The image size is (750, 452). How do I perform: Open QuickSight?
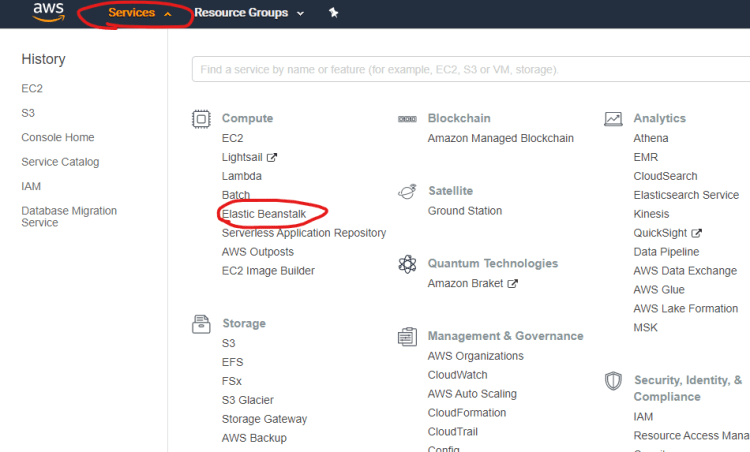click(661, 233)
